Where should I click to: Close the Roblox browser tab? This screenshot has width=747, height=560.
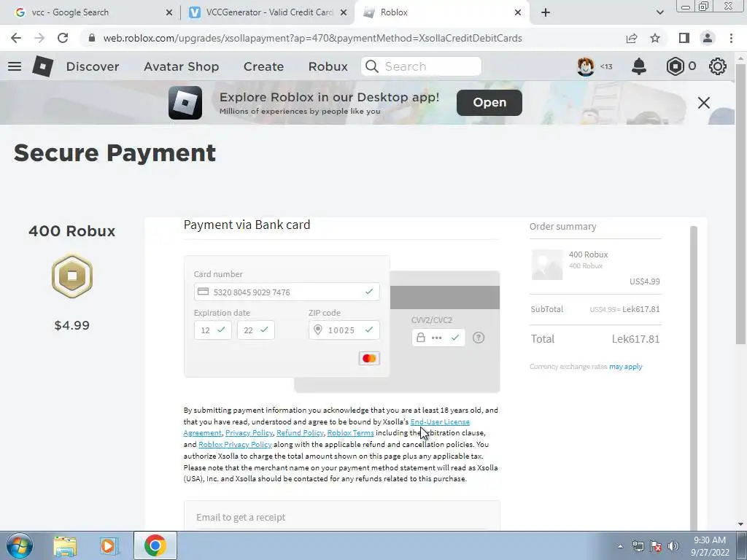518,13
